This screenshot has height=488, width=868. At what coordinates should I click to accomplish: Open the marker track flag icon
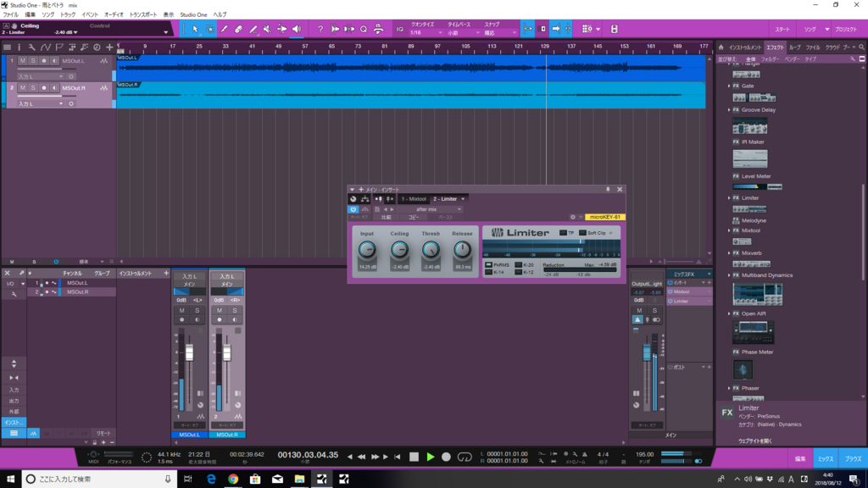pyautogui.click(x=59, y=47)
